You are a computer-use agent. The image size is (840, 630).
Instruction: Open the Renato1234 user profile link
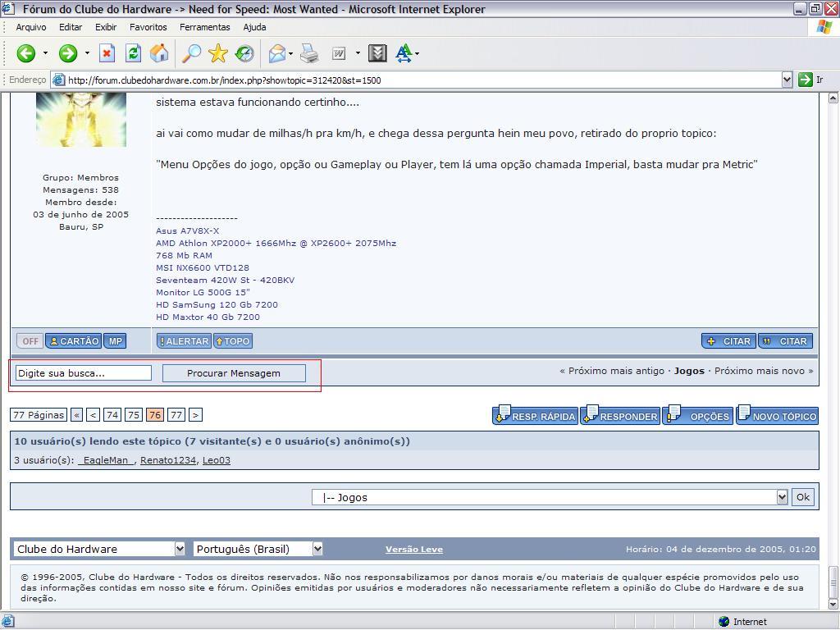coord(168,460)
